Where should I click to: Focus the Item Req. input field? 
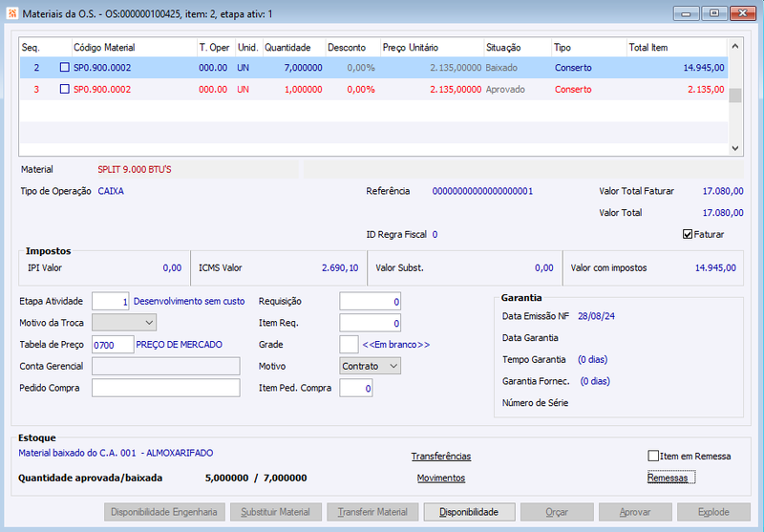[x=371, y=323]
